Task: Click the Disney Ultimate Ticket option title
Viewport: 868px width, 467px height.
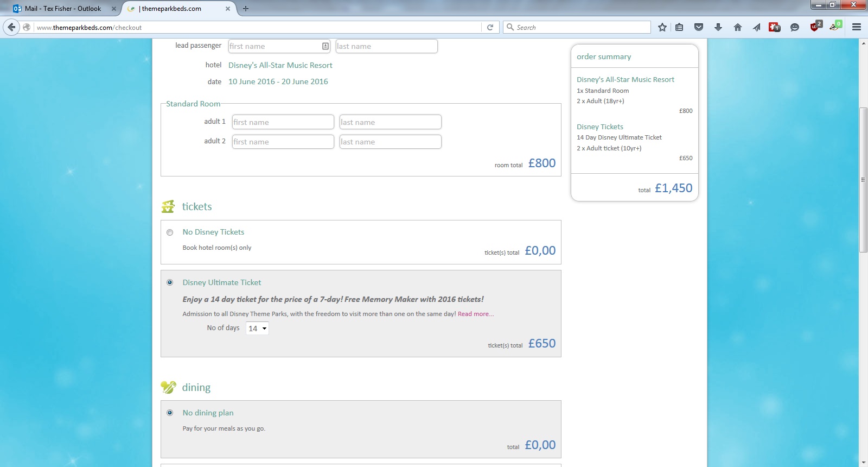Action: (x=222, y=282)
